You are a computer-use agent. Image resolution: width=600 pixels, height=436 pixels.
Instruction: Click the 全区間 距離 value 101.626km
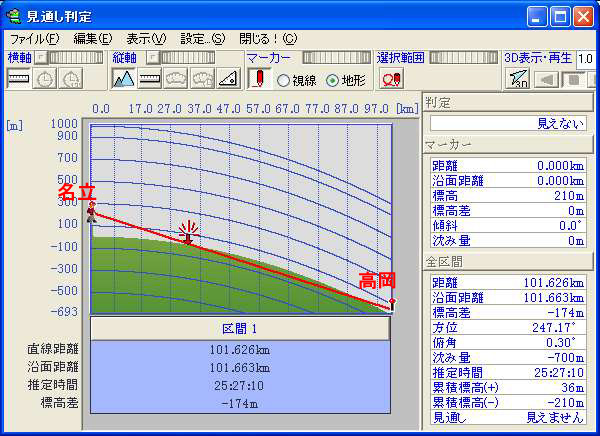pos(554,283)
